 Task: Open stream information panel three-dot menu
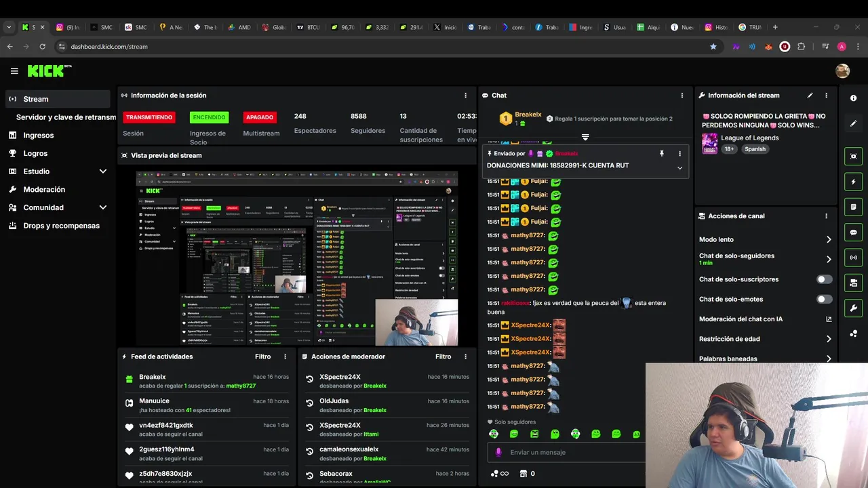tap(826, 96)
